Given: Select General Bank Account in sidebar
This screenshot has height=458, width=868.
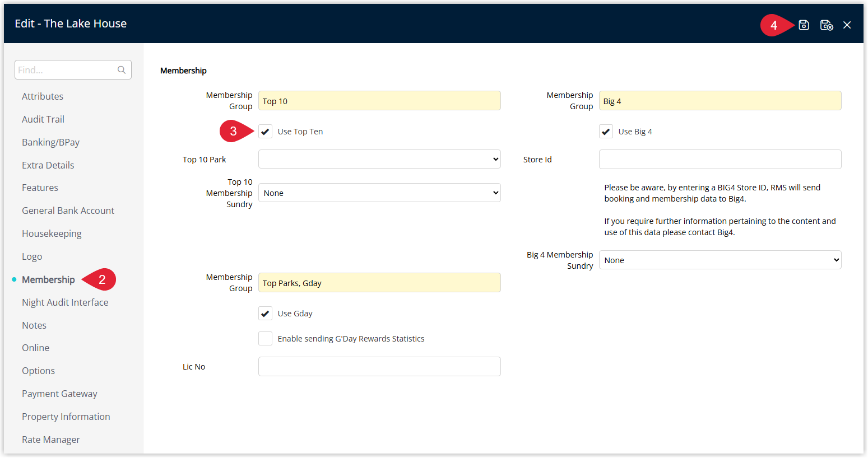Looking at the screenshot, I should 68,211.
